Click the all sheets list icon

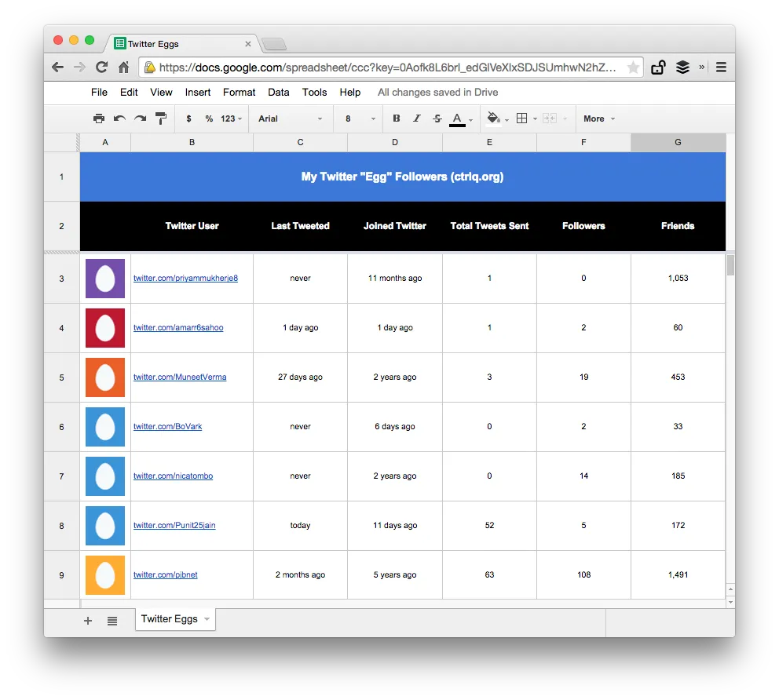(112, 621)
